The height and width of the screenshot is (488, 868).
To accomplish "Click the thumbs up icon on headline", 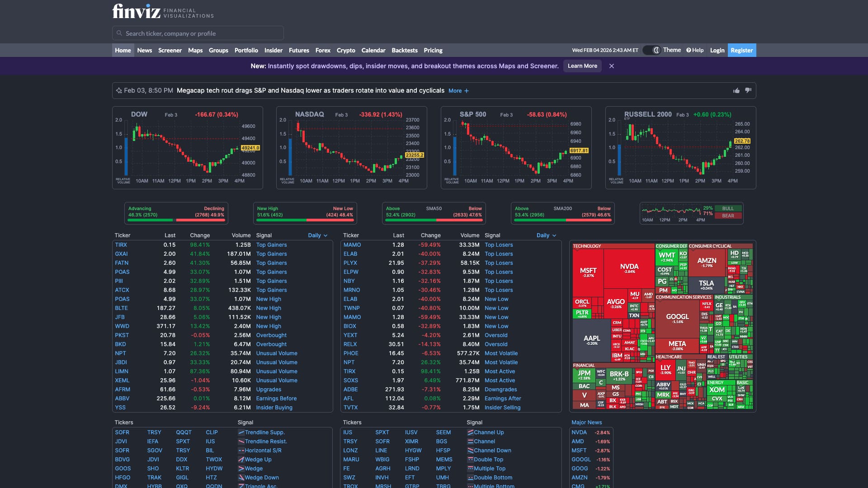I will 736,91.
